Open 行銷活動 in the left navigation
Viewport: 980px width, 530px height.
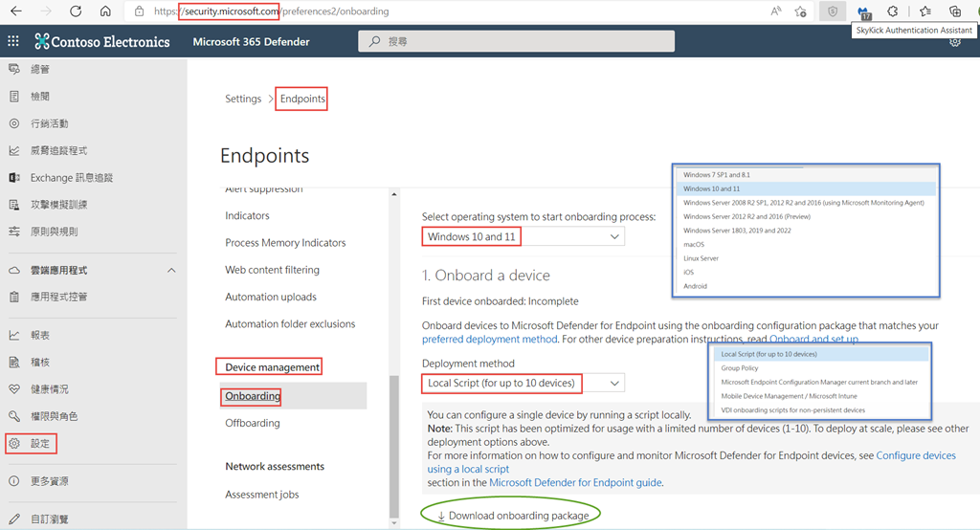click(x=50, y=123)
